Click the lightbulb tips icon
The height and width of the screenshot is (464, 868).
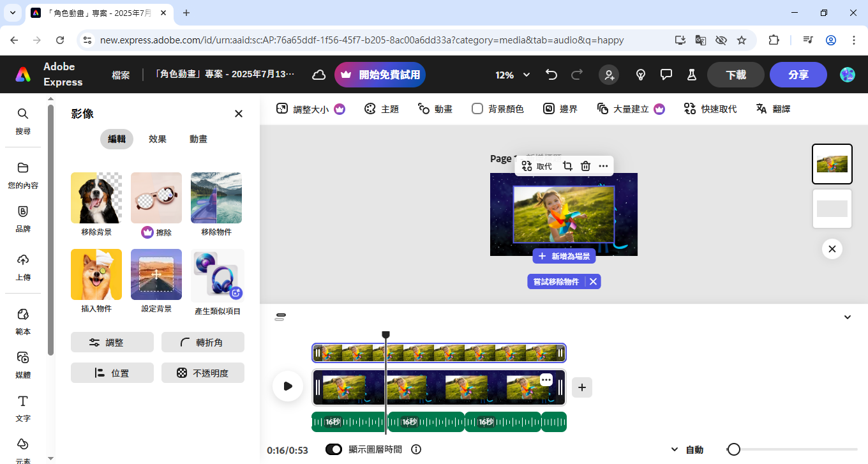pyautogui.click(x=641, y=75)
